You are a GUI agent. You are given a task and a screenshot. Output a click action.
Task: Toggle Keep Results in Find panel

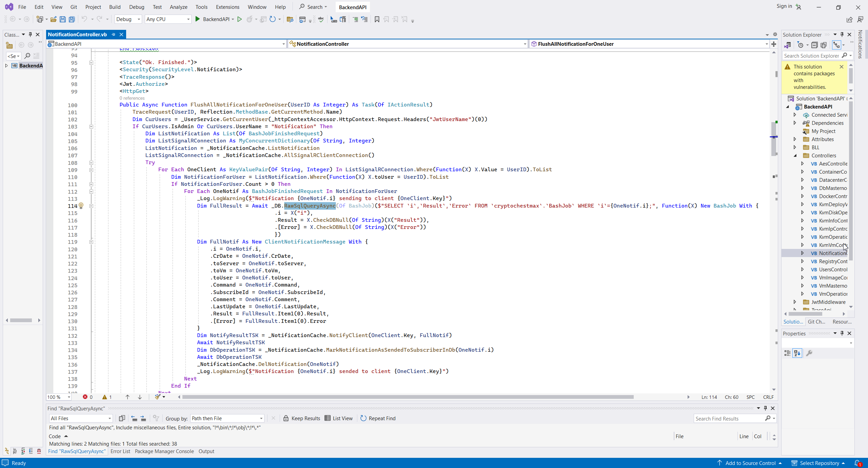pos(301,418)
